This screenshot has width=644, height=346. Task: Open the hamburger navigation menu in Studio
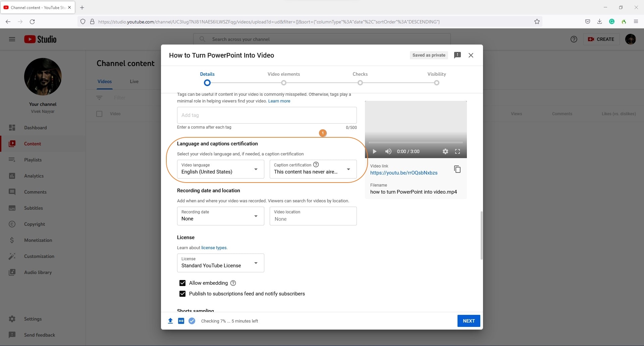tap(12, 39)
